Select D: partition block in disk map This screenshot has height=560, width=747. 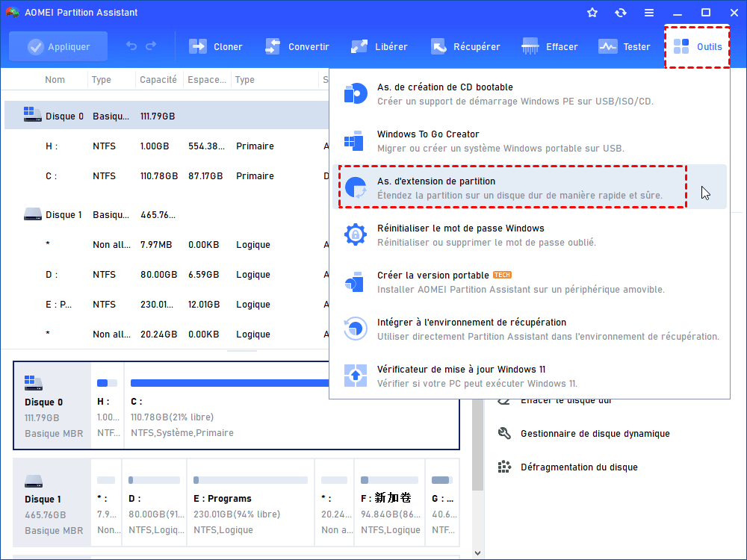155,503
